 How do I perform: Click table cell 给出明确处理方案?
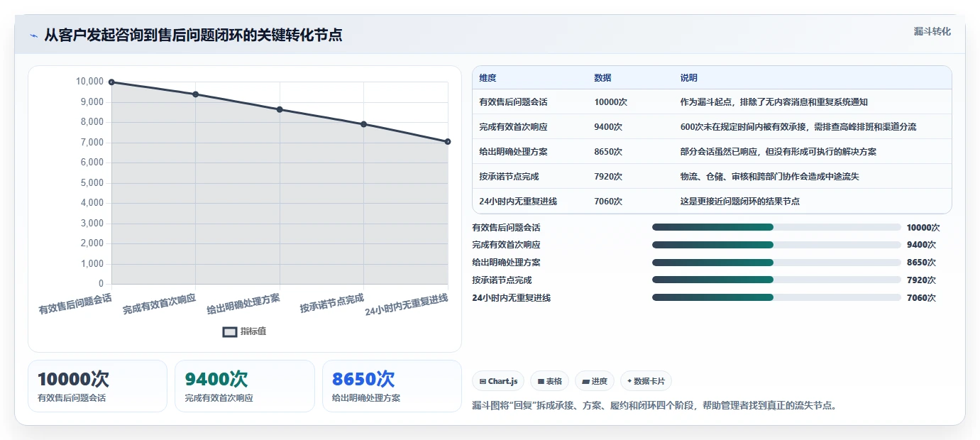[x=513, y=152]
